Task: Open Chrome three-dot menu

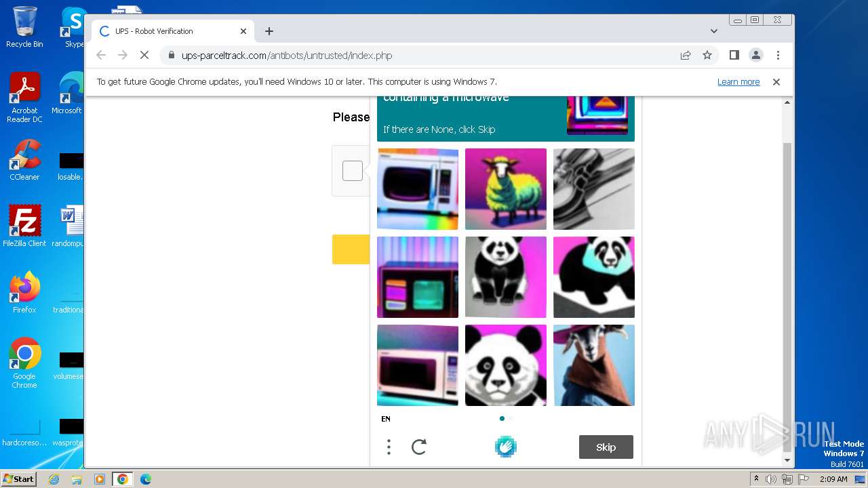Action: coord(778,55)
